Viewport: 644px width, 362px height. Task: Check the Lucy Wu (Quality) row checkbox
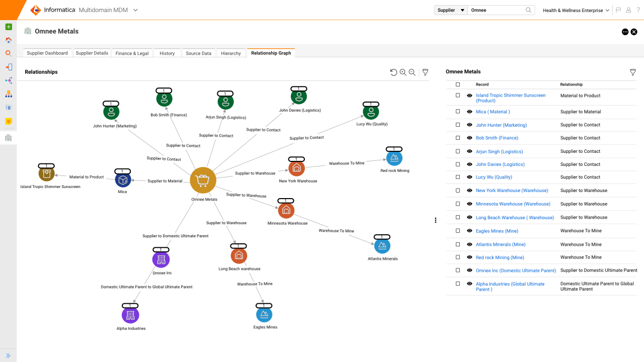458,177
